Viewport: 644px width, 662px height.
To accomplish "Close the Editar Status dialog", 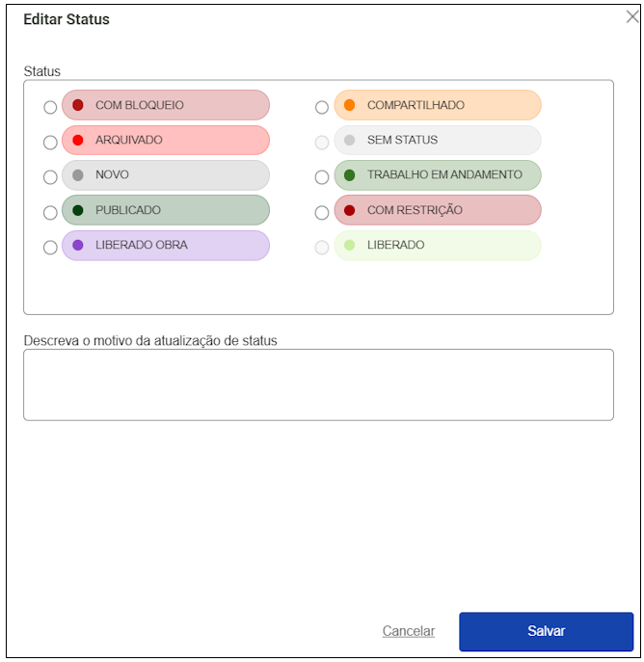I will point(632,16).
